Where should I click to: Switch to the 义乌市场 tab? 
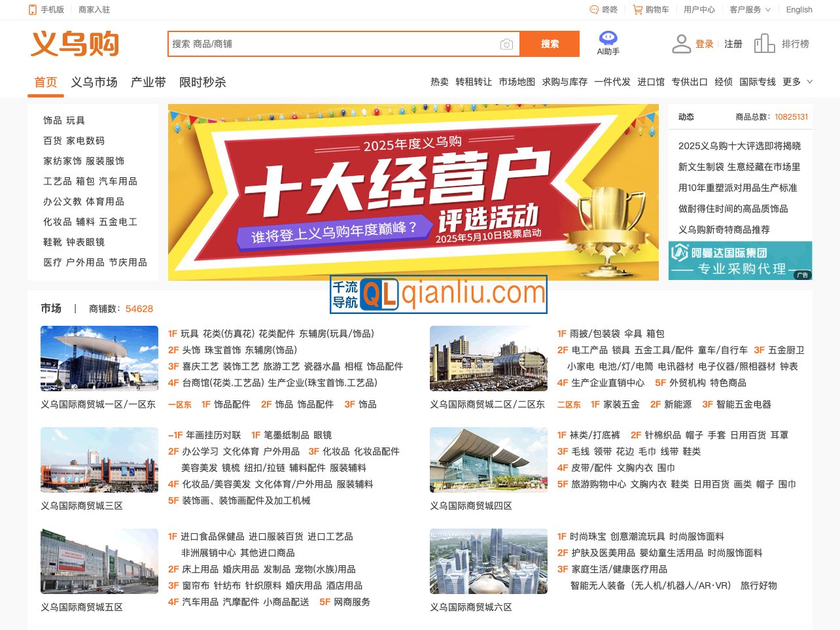(x=96, y=82)
